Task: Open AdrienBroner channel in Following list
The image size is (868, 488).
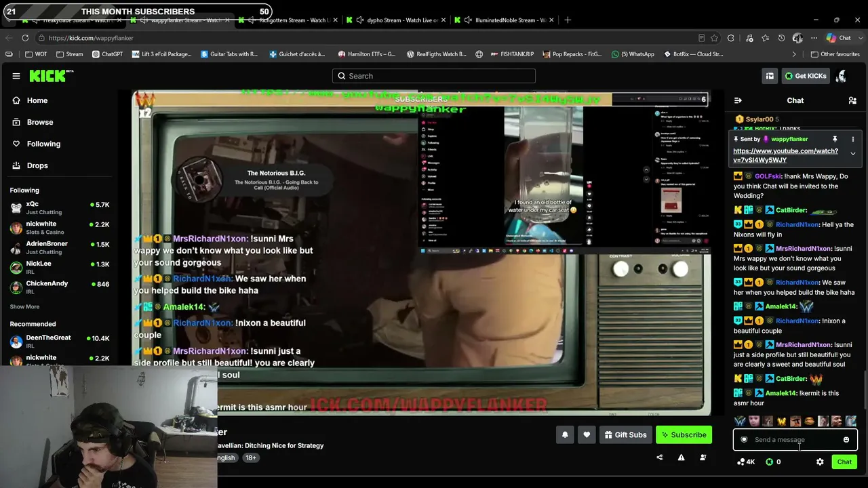Action: click(x=60, y=247)
